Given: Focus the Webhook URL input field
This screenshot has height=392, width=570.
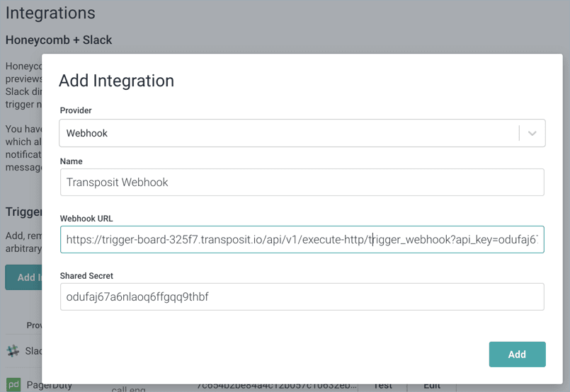Looking at the screenshot, I should (302, 240).
